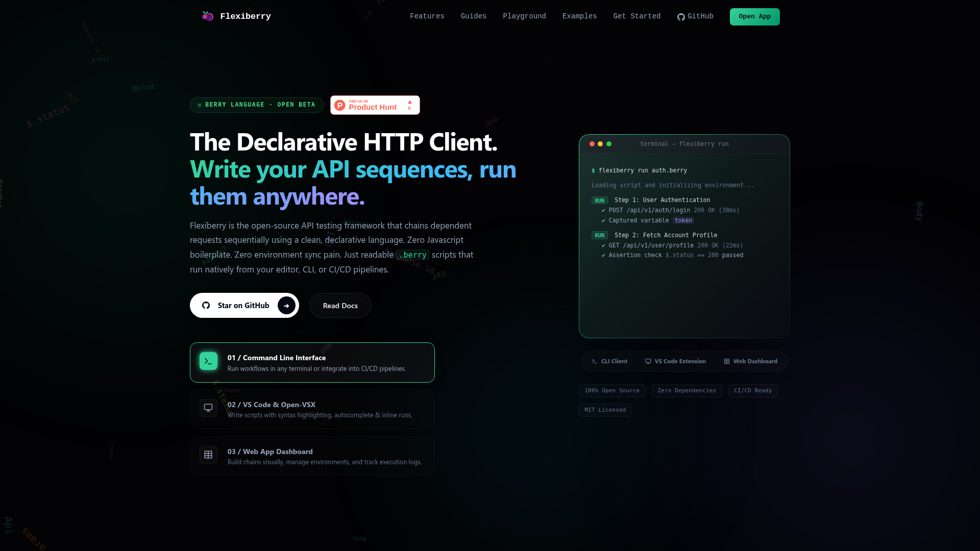
Task: Click GitHub icon in Star on GitHub button
Action: (x=206, y=306)
